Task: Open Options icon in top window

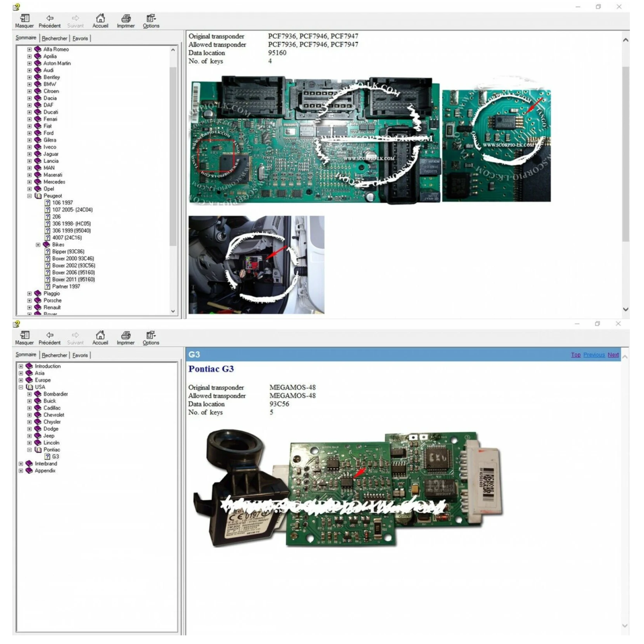Action: pos(151,18)
